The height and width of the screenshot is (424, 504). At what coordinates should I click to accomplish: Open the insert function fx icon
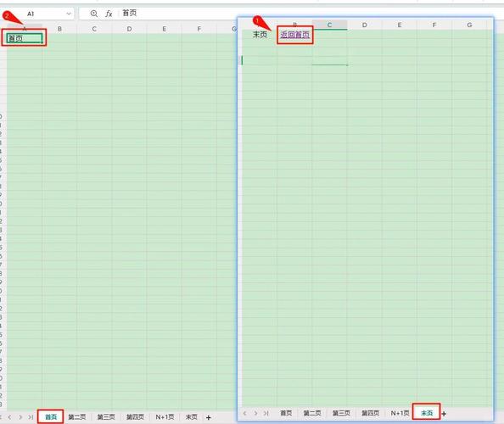[109, 14]
